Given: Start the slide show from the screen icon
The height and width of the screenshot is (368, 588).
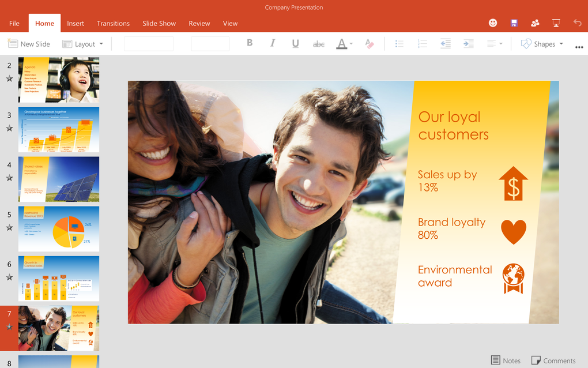Looking at the screenshot, I should [556, 22].
